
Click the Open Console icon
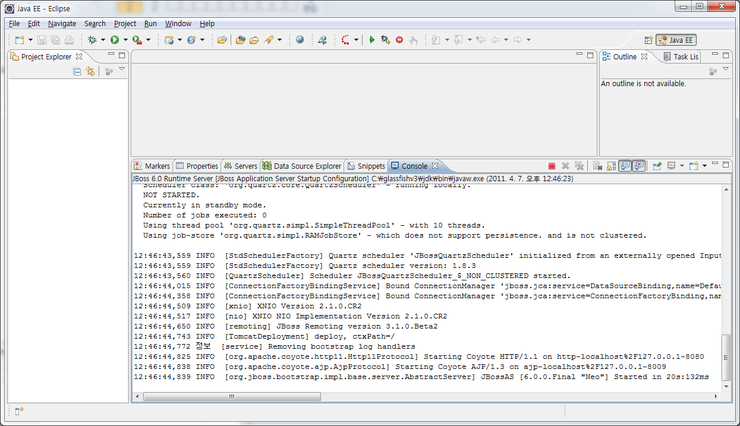coord(693,166)
